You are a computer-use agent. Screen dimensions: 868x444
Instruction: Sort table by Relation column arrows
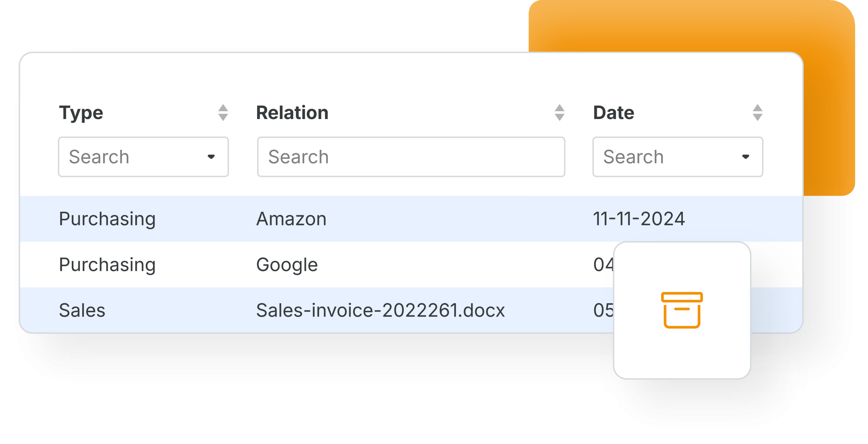click(559, 113)
